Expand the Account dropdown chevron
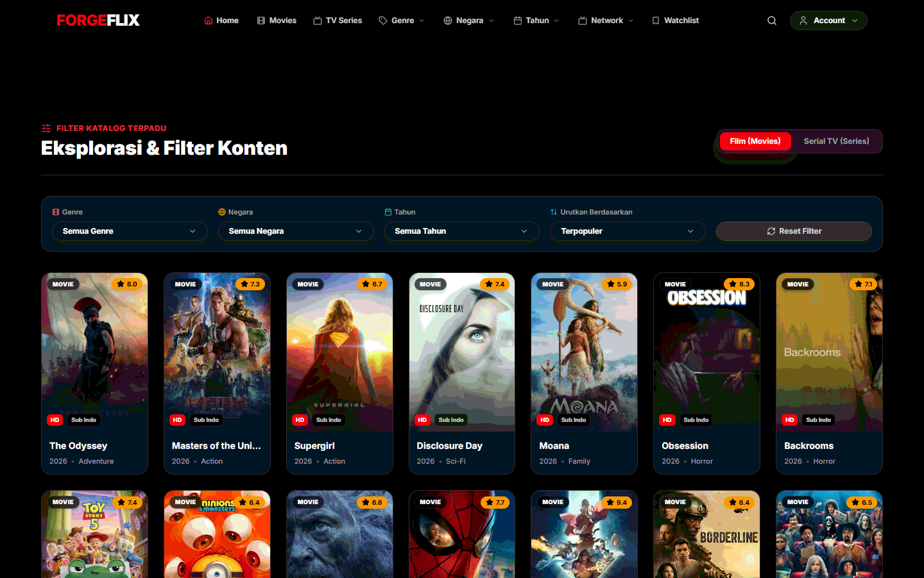 [x=855, y=21]
